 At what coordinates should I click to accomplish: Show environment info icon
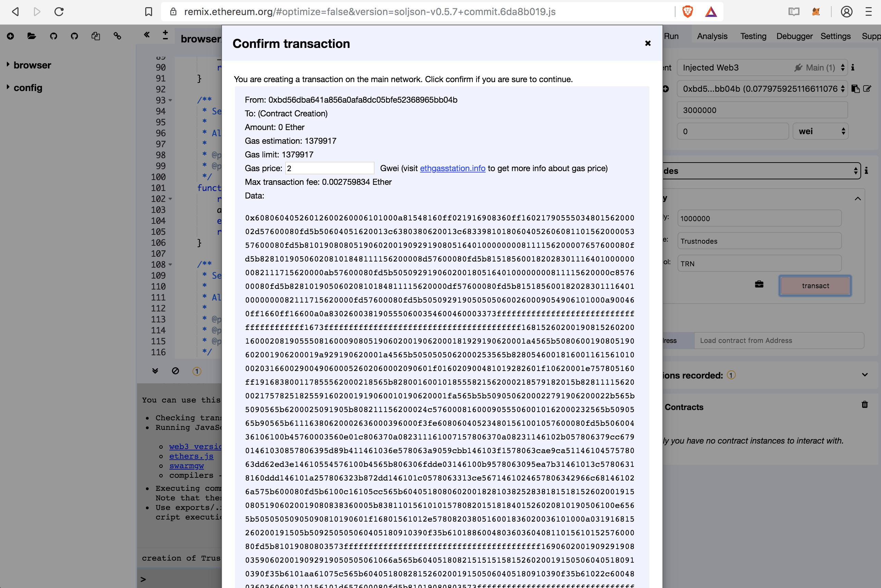coord(853,67)
